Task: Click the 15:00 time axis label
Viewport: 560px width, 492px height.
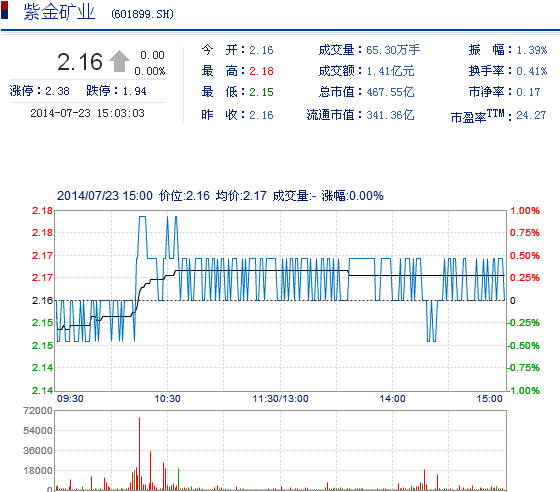Action: [489, 398]
